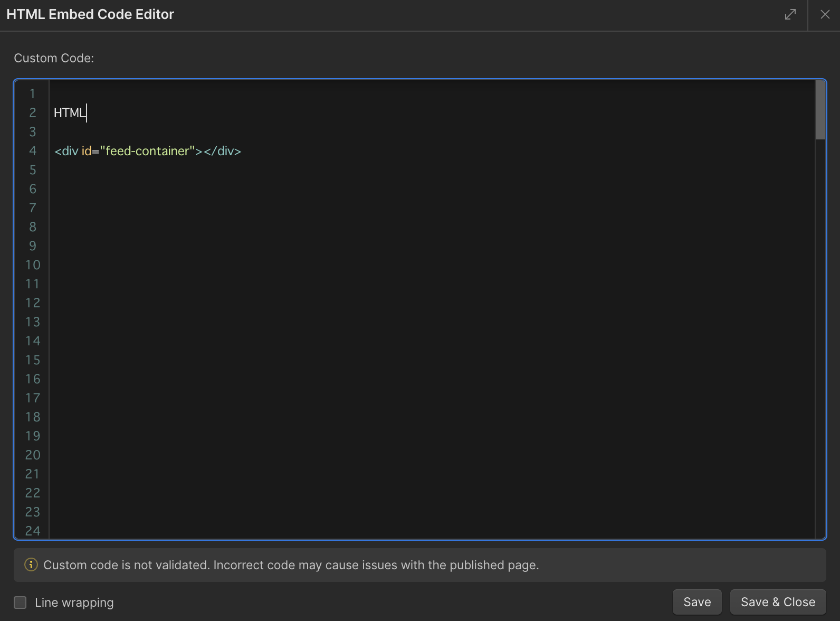Click the line number 20 in the gutter

click(x=33, y=455)
